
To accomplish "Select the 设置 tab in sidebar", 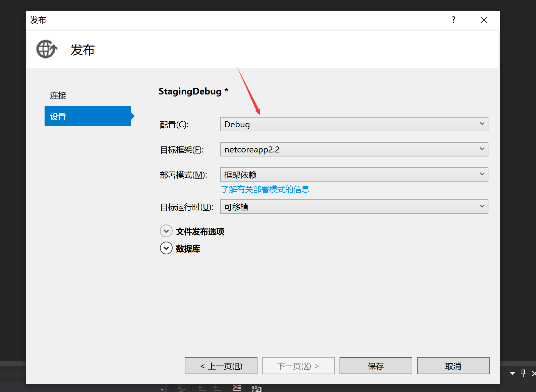I will (87, 116).
